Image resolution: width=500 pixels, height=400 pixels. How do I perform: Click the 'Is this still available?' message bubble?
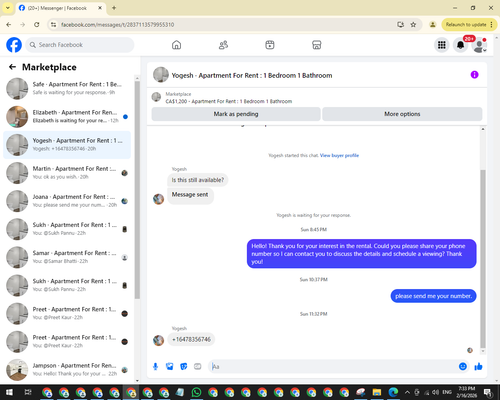[198, 180]
